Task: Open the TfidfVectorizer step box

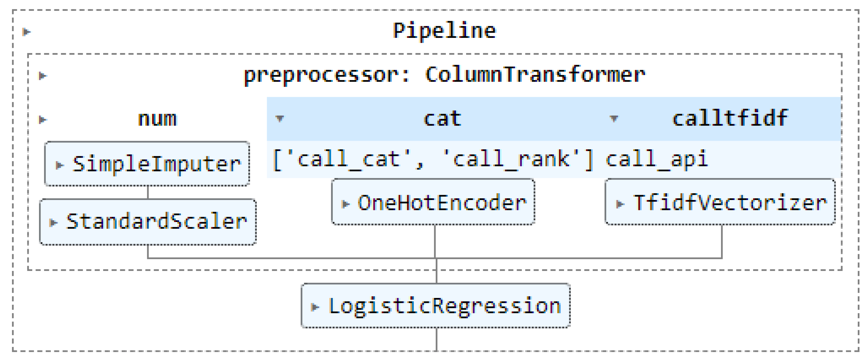Action: 730,203
